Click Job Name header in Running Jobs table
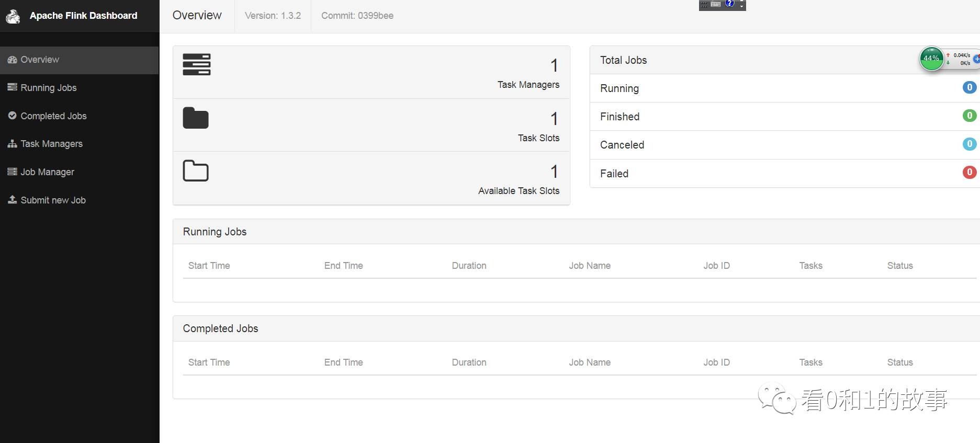The height and width of the screenshot is (443, 980). point(590,266)
